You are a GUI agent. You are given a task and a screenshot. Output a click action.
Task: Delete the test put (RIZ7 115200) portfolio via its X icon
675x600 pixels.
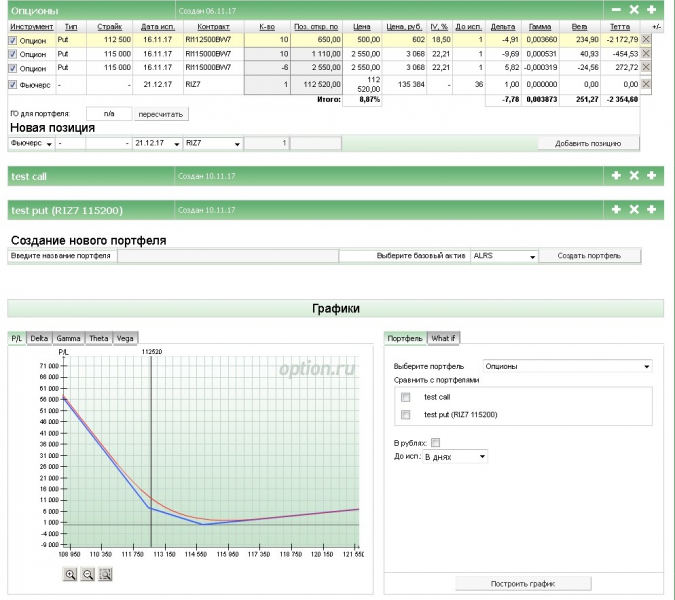coord(634,209)
